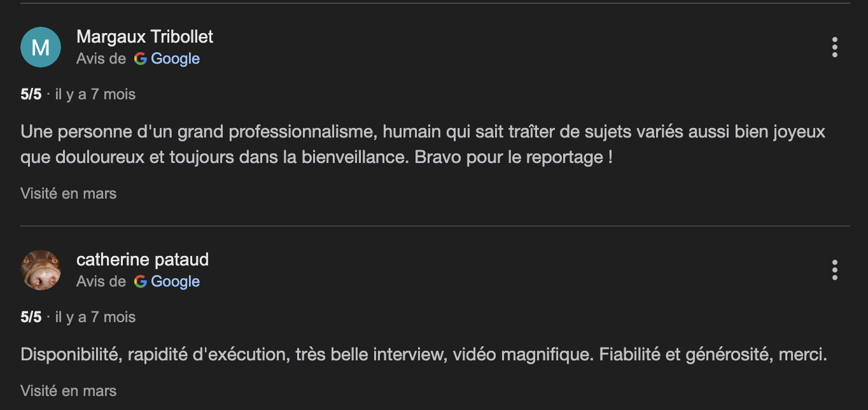Open Margaux Tribollet's profile name link
868x410 pixels.
click(x=144, y=37)
